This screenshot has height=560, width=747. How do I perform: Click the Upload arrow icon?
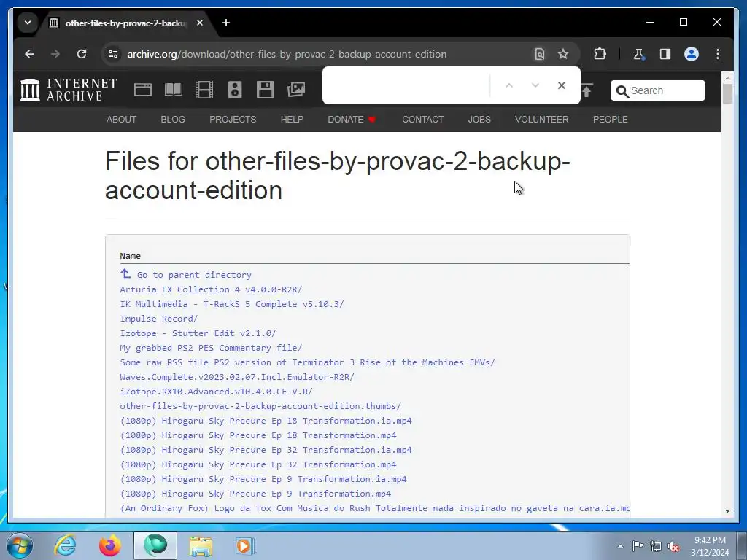[x=587, y=90]
